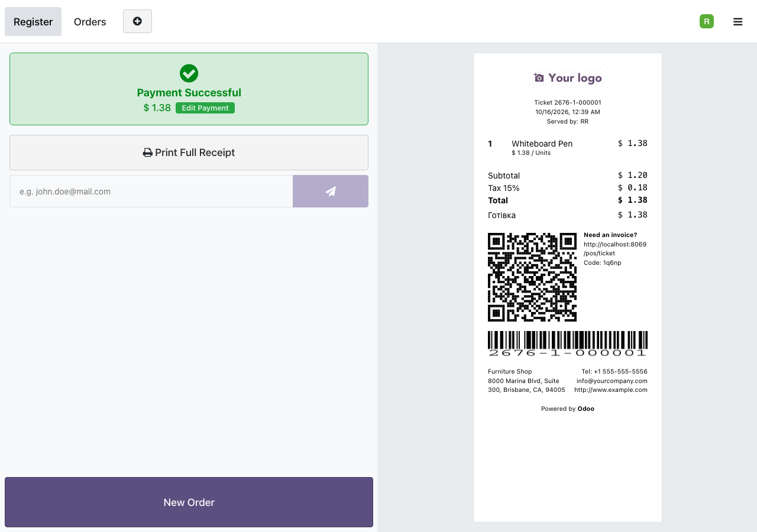Image resolution: width=757 pixels, height=532 pixels.
Task: Click Edit Payment
Action: (205, 108)
